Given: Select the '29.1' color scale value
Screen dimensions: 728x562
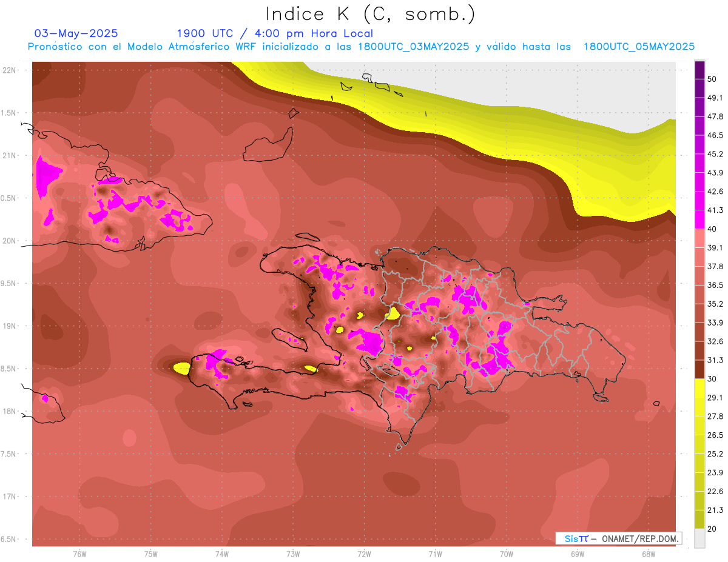Looking at the screenshot, I should 715,398.
